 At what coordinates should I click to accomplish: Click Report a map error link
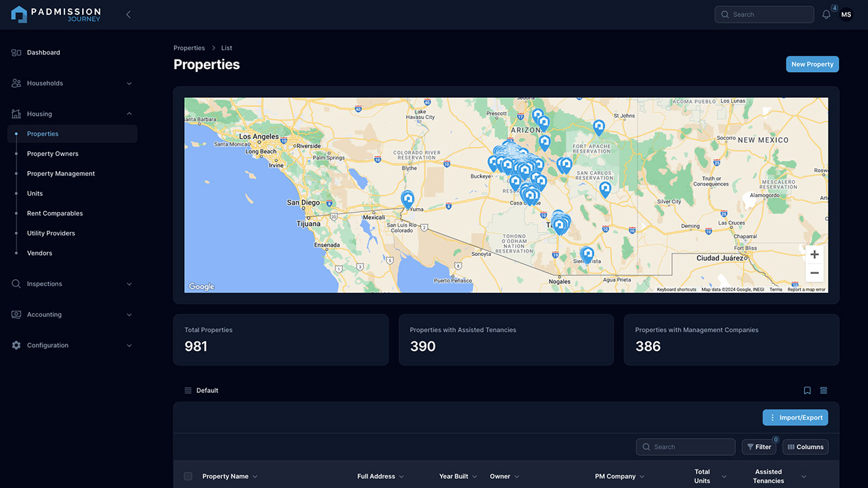[x=806, y=290]
